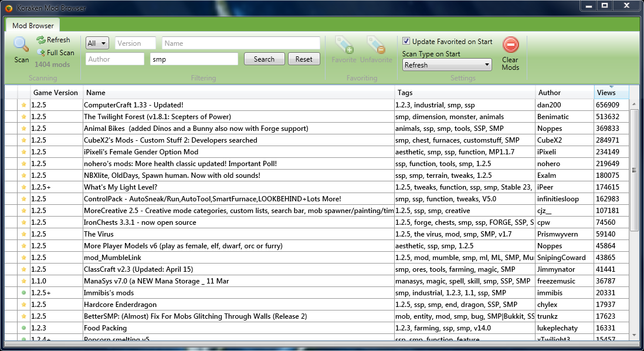Sort by the Game Version column header
The image size is (644, 351).
(x=56, y=93)
